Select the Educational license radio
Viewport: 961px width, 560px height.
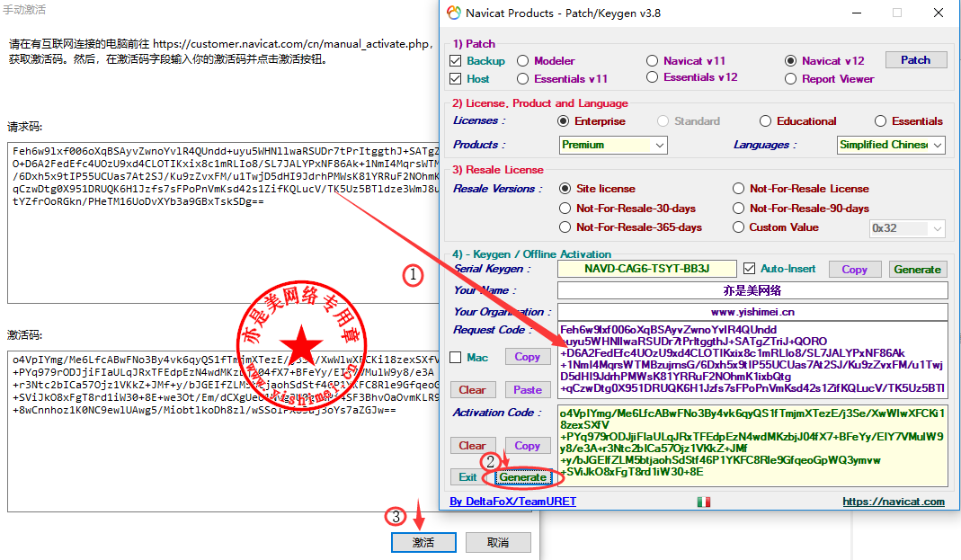tap(766, 121)
